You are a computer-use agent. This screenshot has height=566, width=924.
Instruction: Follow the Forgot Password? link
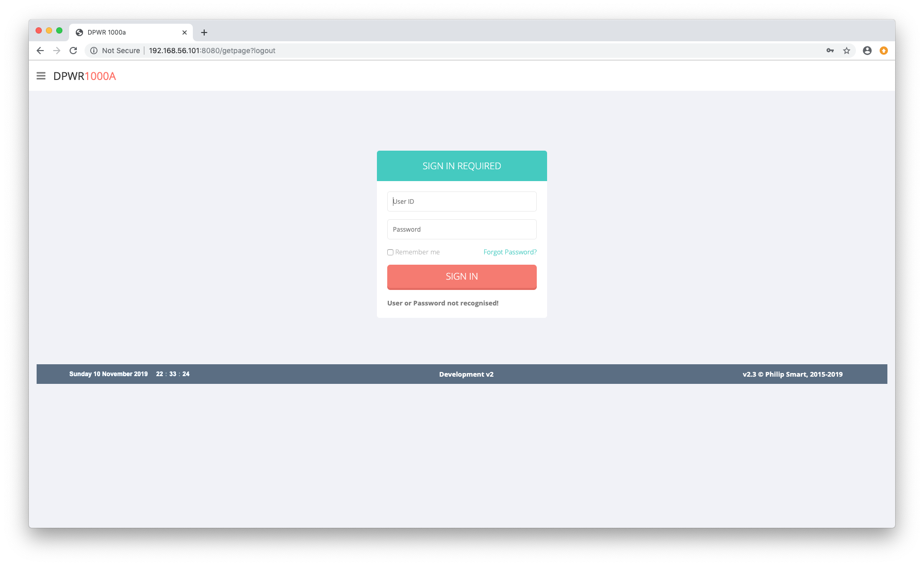pos(510,252)
